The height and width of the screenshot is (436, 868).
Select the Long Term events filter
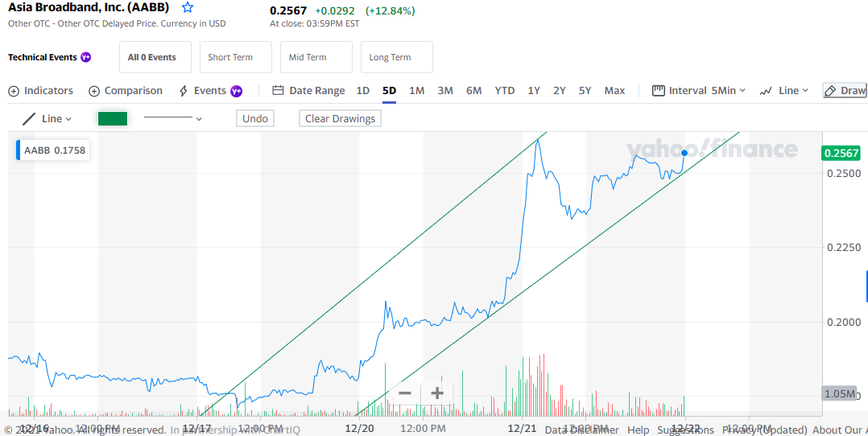397,57
